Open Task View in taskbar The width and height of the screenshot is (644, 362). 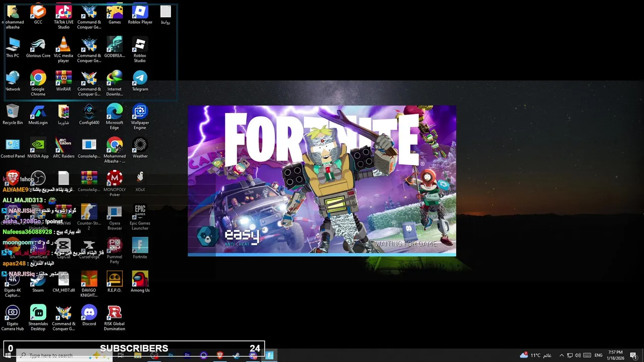(x=121, y=355)
